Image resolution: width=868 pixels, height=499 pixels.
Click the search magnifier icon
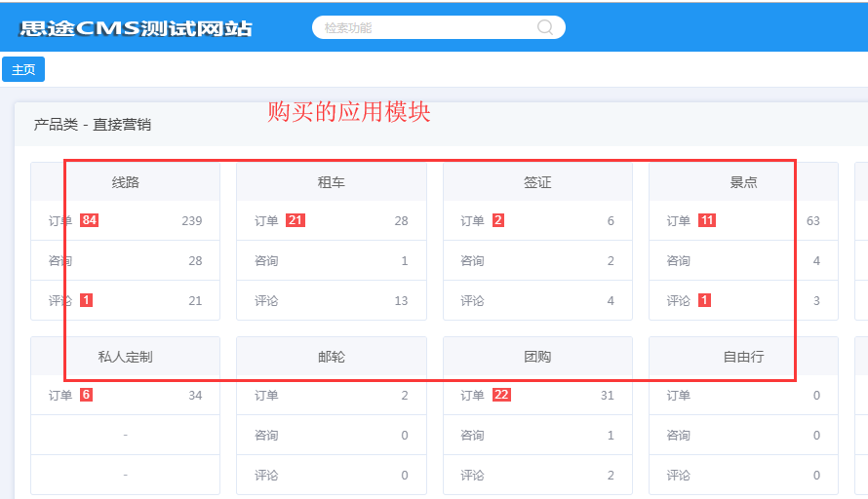pyautogui.click(x=545, y=27)
